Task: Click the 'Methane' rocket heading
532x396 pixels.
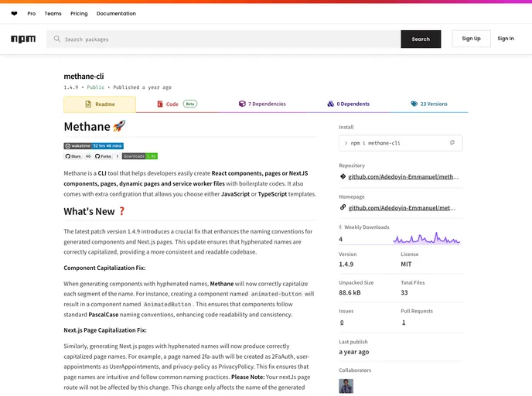Action: coord(94,126)
